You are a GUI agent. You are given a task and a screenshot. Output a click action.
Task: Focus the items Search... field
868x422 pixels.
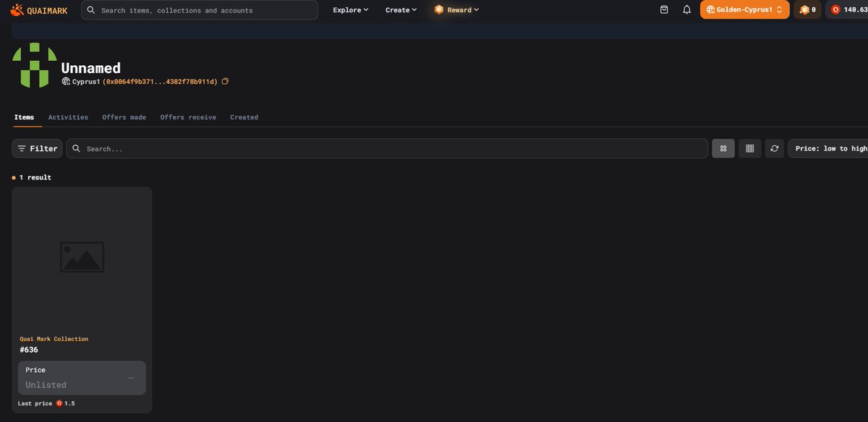click(387, 148)
